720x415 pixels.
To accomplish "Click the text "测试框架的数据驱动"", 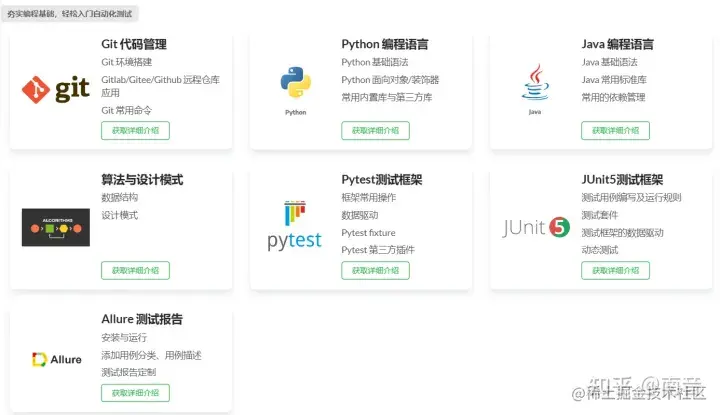I will (622, 233).
